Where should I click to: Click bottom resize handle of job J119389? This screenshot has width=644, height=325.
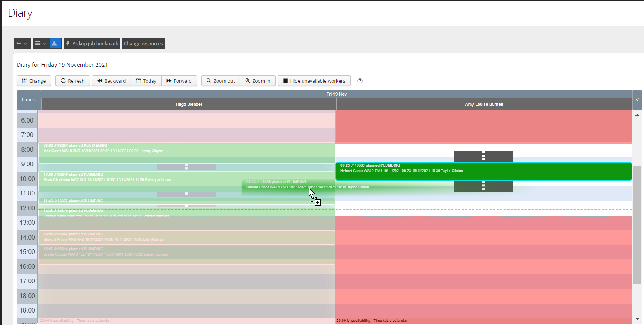[x=483, y=186]
